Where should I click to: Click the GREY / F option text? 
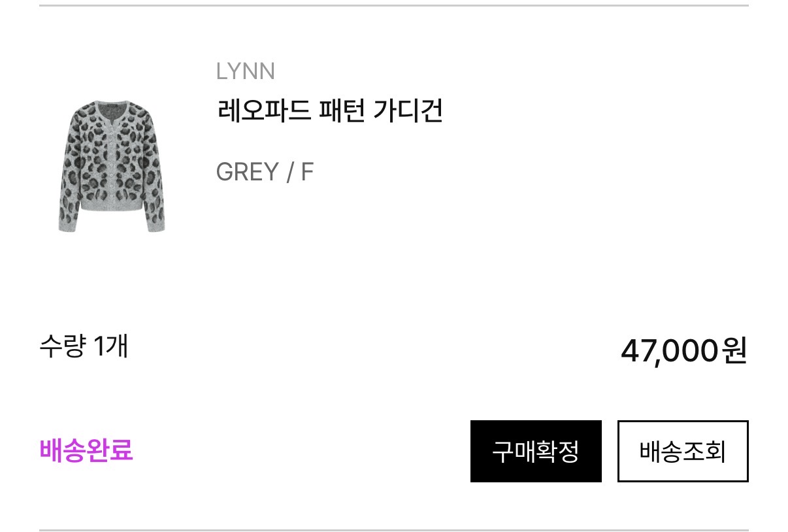coord(265,173)
